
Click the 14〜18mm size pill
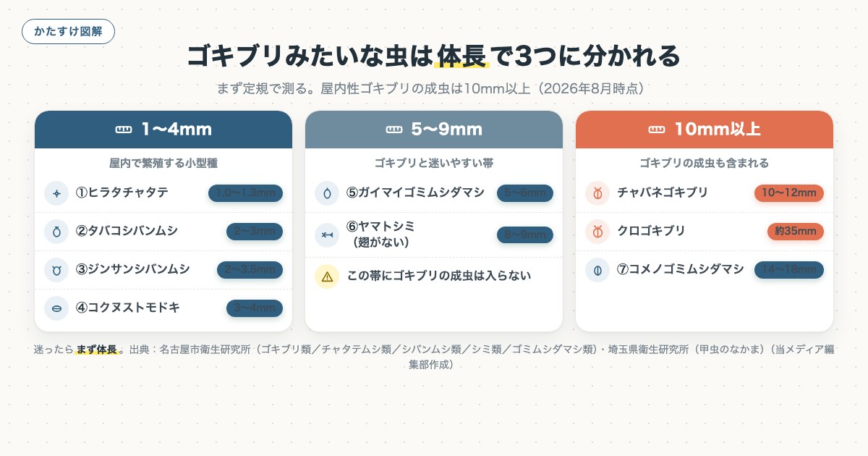pos(789,270)
